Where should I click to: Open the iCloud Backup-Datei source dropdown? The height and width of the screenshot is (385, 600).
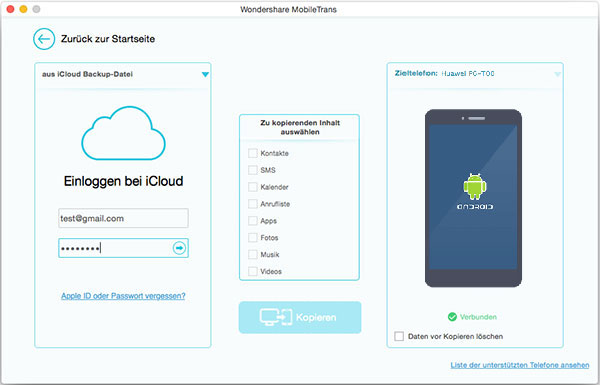pos(205,74)
